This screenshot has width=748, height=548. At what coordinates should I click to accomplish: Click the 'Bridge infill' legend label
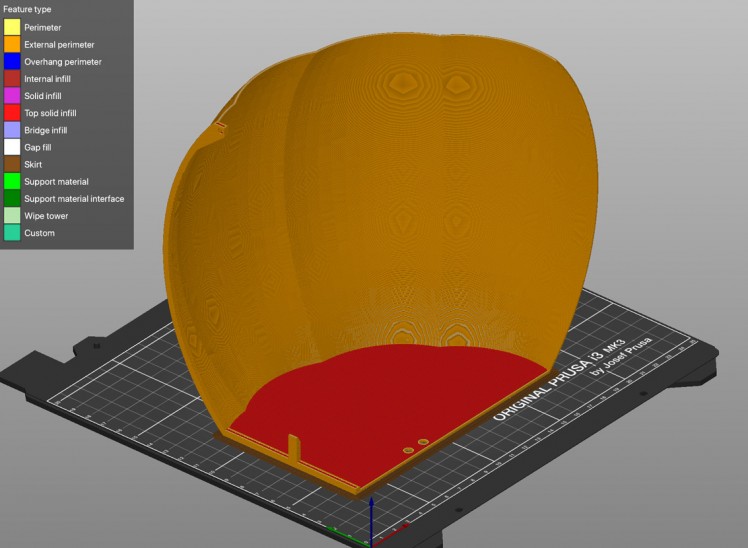46,131
